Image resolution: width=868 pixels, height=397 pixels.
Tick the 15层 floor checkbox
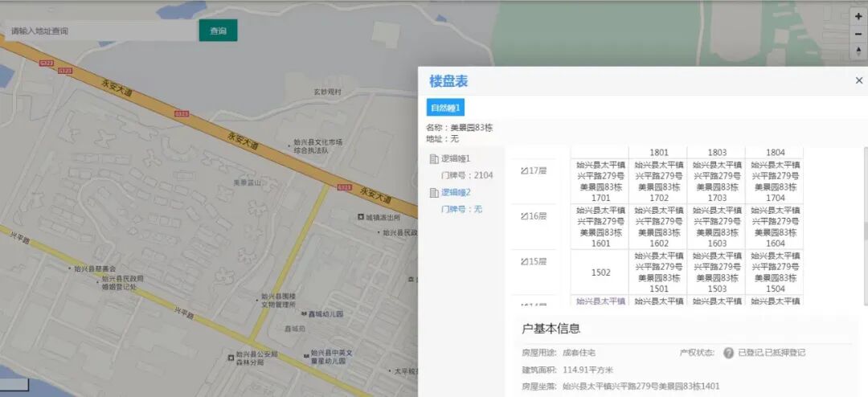(x=524, y=261)
